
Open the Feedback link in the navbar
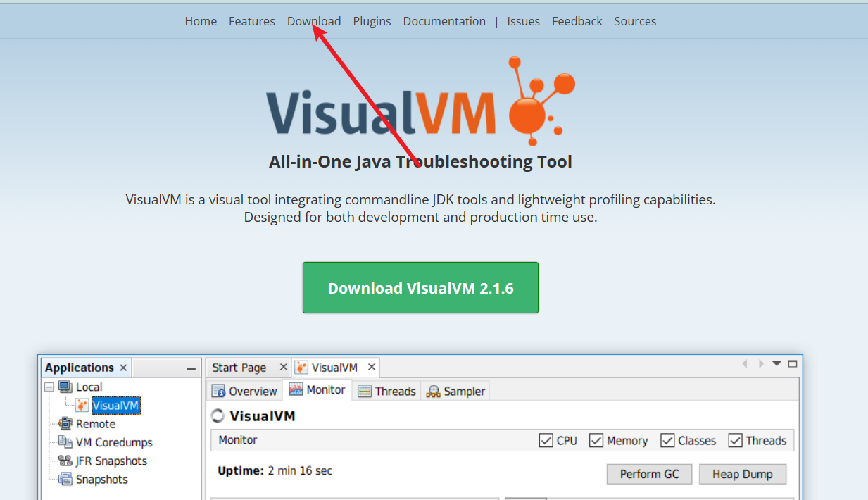(577, 21)
